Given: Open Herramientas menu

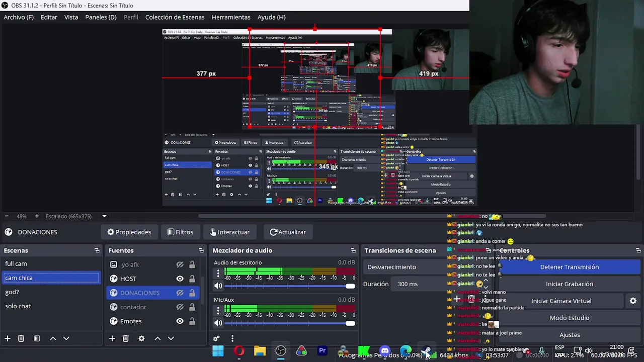Looking at the screenshot, I should coord(231,17).
